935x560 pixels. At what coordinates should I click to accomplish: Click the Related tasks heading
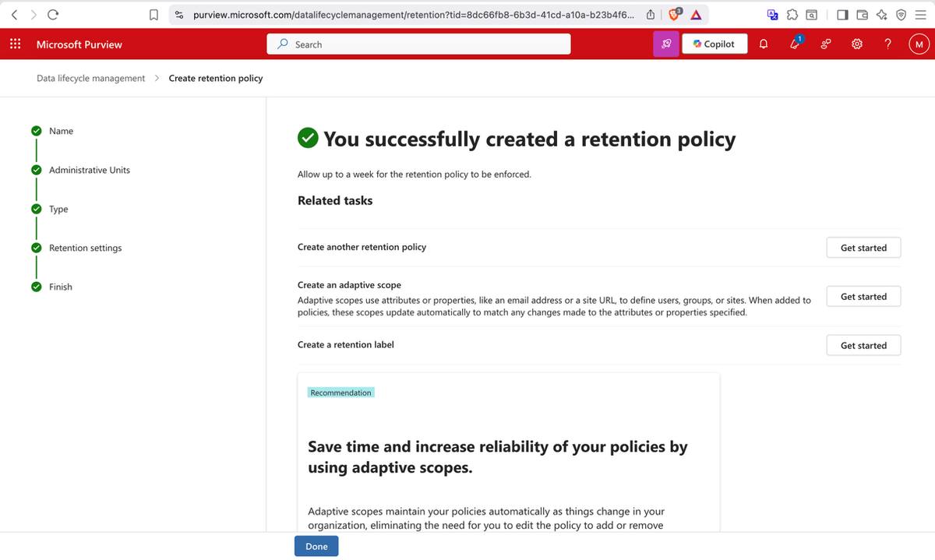click(335, 200)
